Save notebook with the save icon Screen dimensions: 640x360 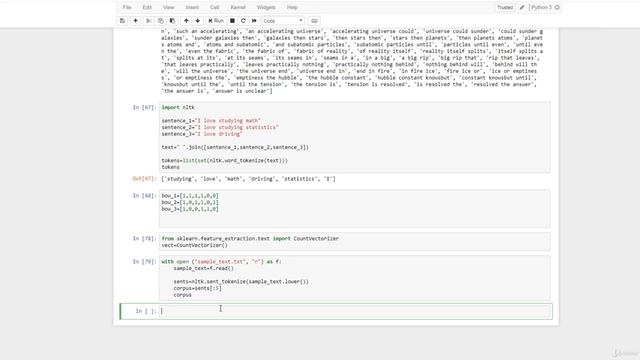(122, 21)
